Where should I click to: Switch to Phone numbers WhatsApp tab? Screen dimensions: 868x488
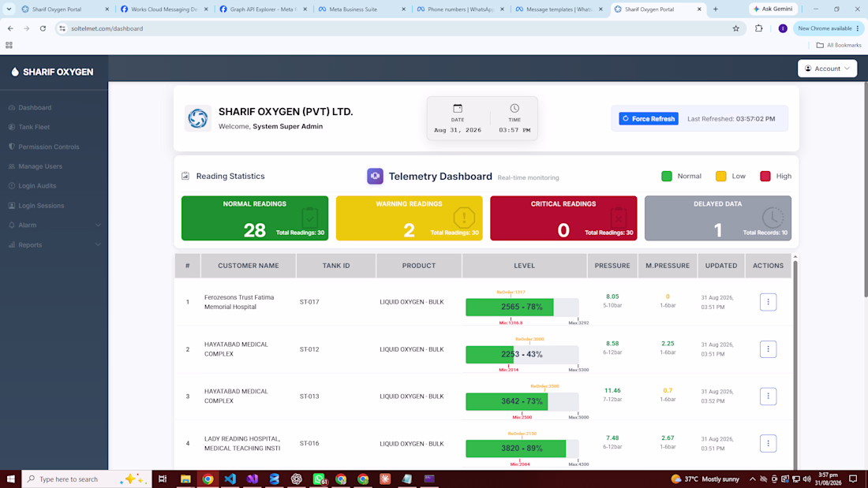pyautogui.click(x=461, y=9)
